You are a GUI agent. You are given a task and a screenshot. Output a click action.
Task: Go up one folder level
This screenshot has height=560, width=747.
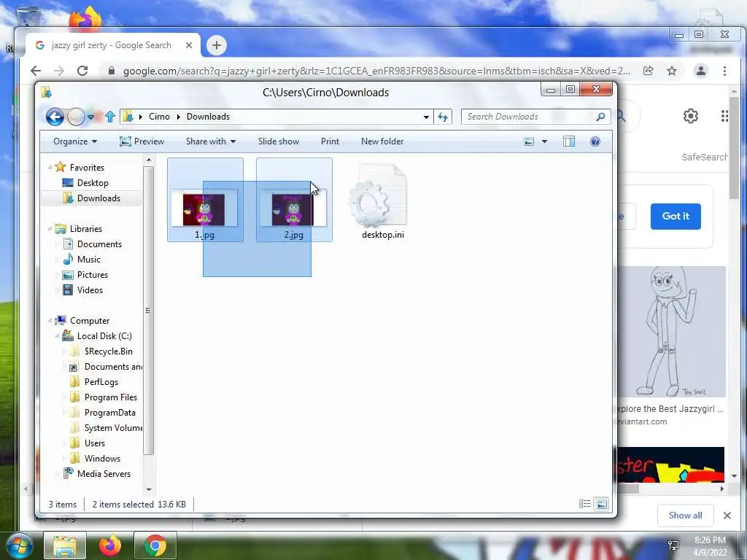(110, 117)
